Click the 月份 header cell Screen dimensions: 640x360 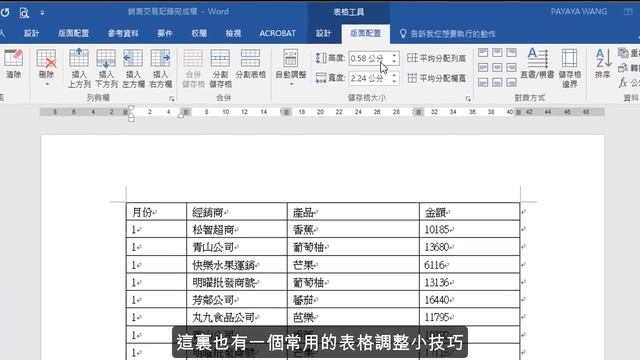coord(156,212)
